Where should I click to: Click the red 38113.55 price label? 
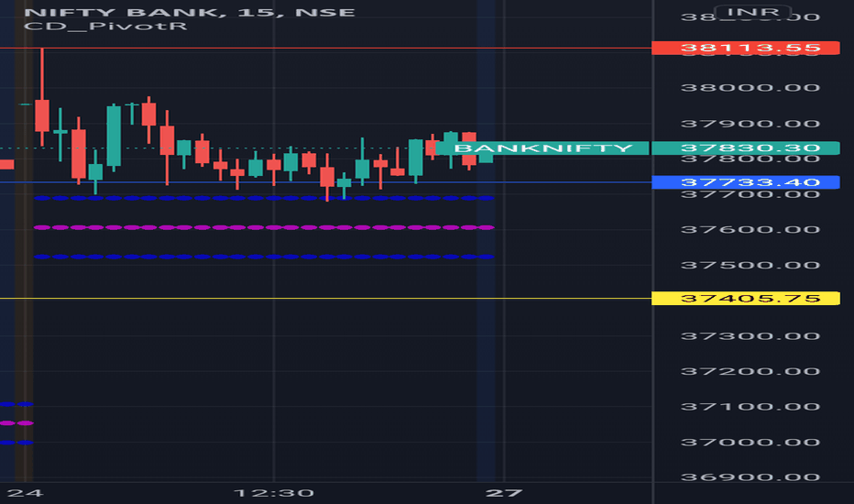tap(746, 48)
